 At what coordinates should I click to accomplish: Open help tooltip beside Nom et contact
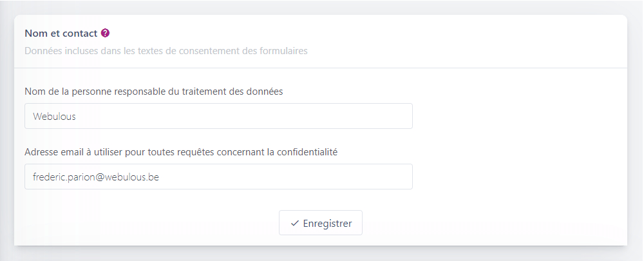(x=105, y=33)
